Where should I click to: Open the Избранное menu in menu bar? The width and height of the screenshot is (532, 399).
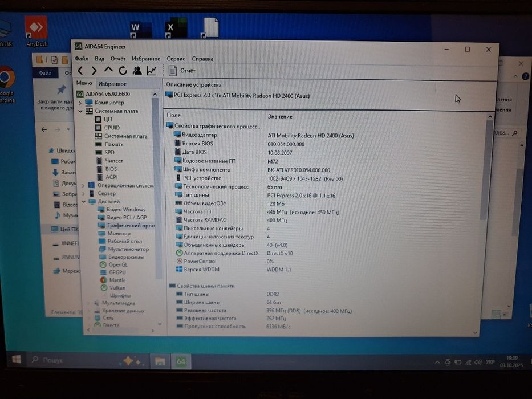click(x=146, y=59)
